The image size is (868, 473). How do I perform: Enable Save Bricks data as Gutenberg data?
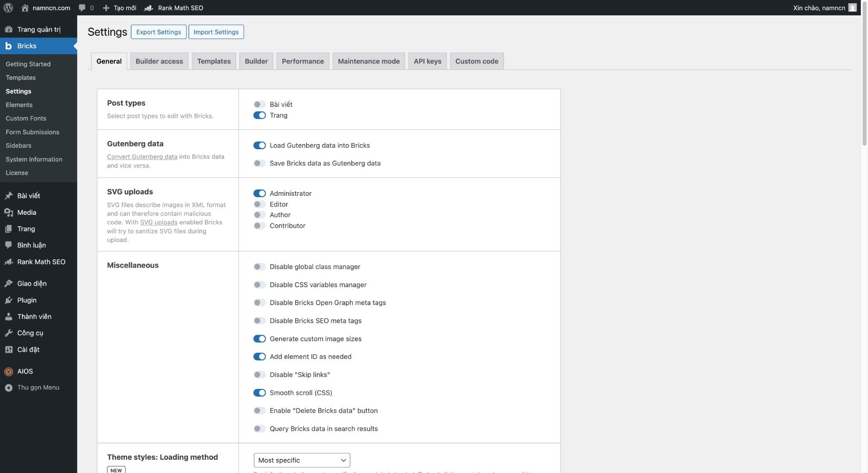(x=259, y=163)
